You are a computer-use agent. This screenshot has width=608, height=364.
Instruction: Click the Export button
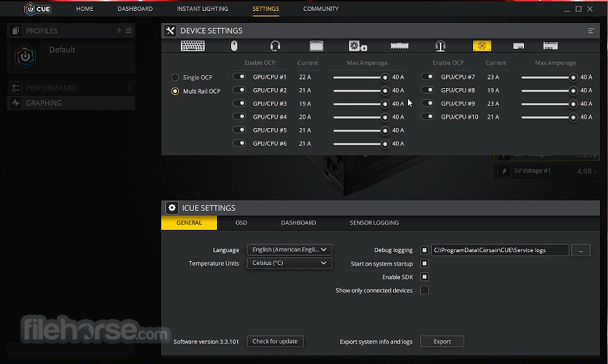[x=442, y=342]
